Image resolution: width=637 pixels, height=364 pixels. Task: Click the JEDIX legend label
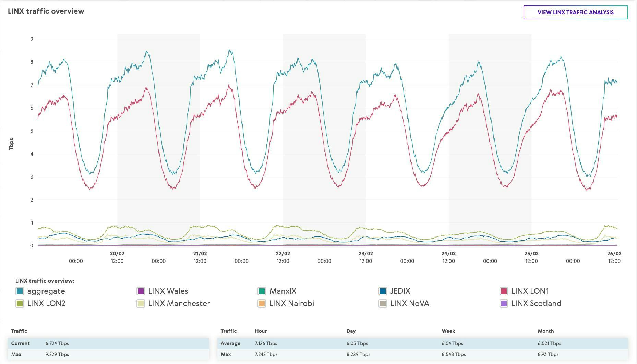pos(400,291)
